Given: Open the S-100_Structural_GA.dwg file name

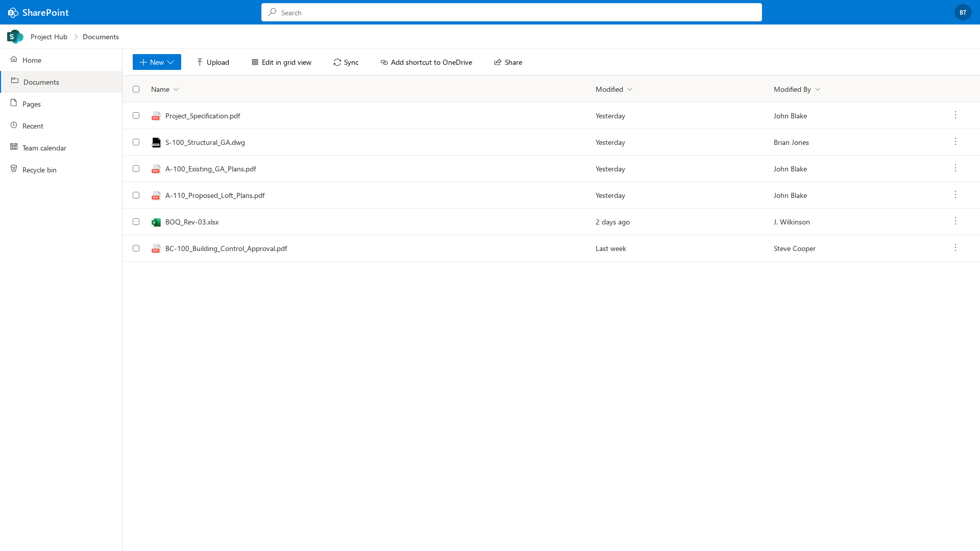Looking at the screenshot, I should pos(205,142).
